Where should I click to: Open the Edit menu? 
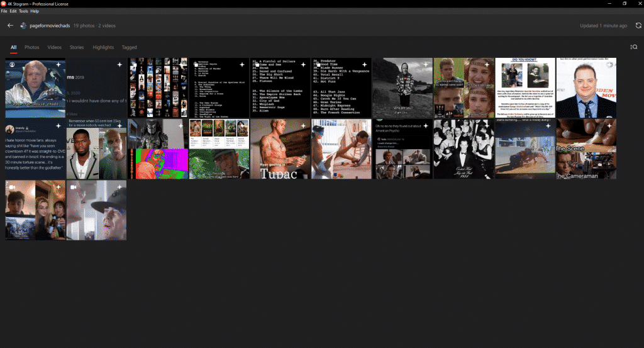[x=13, y=11]
